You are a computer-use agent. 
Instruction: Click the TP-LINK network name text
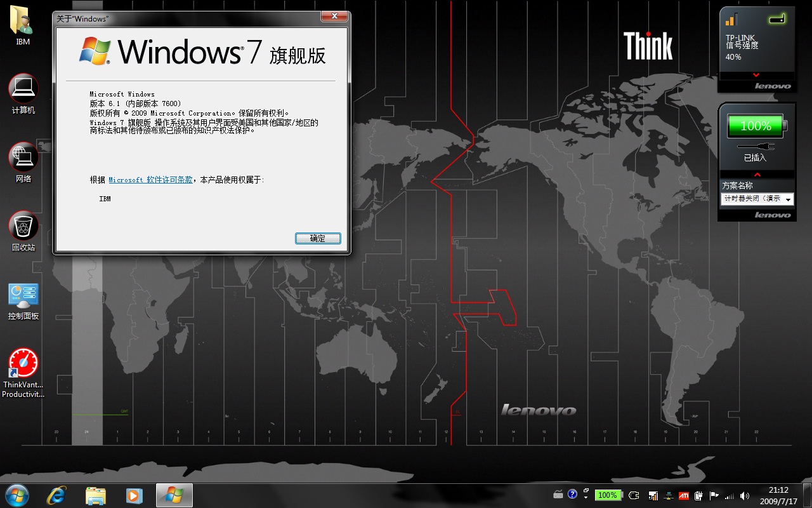coord(740,37)
